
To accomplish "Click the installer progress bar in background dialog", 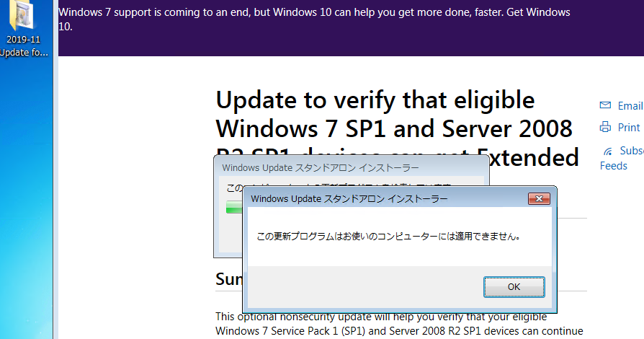I will click(x=234, y=207).
